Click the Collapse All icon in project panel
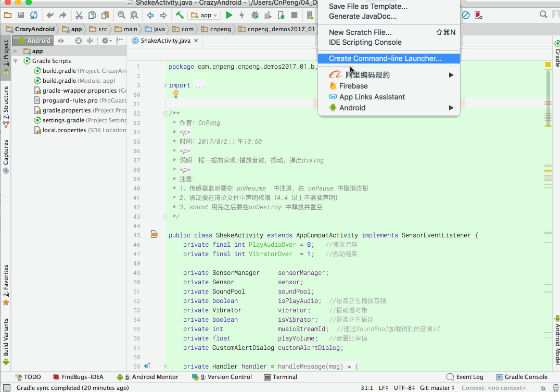Viewport: 560px width, 392px height. tap(90, 41)
